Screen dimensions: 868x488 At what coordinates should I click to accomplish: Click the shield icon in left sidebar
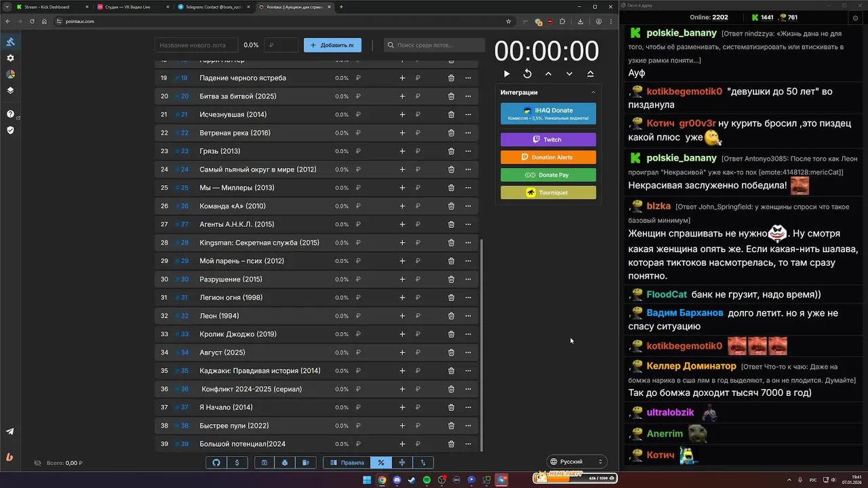click(x=10, y=130)
